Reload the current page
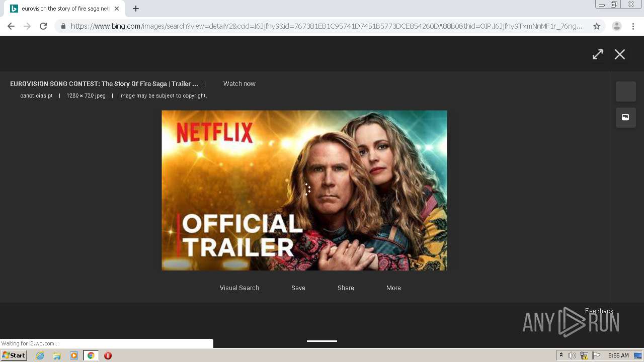This screenshot has height=362, width=644. 43,26
